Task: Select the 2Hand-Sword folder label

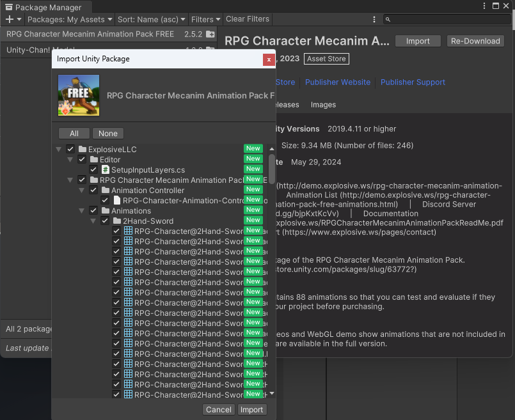Action: [x=148, y=221]
